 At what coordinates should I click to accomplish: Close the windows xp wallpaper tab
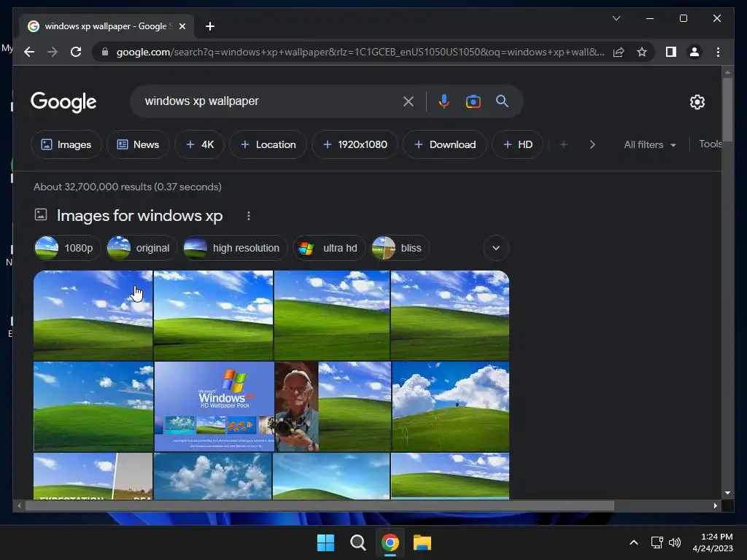(182, 26)
